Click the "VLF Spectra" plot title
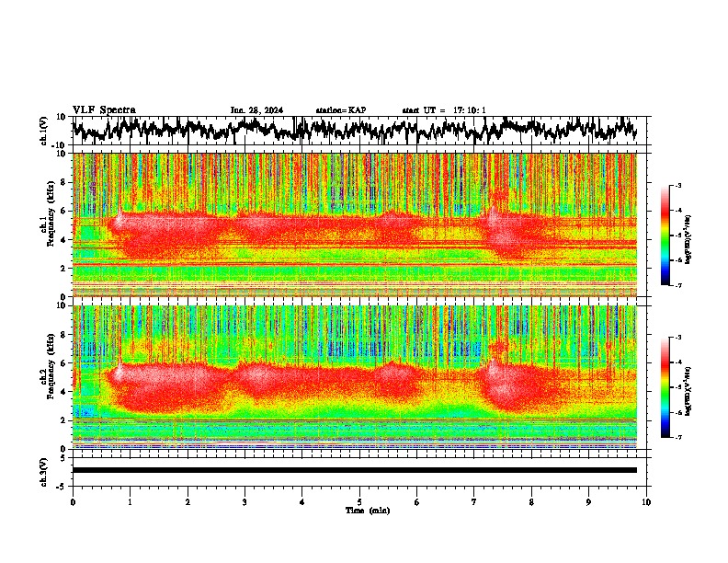The width and height of the screenshot is (728, 563). 104,110
